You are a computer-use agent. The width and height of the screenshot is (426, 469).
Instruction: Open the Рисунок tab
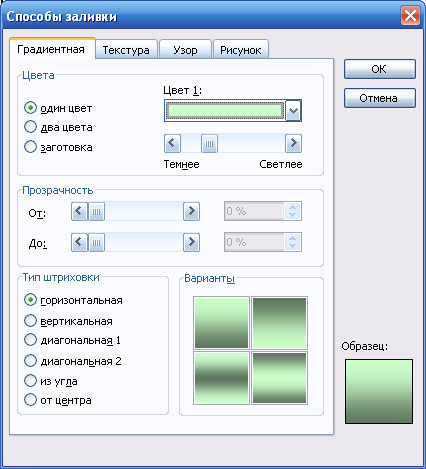(x=241, y=49)
